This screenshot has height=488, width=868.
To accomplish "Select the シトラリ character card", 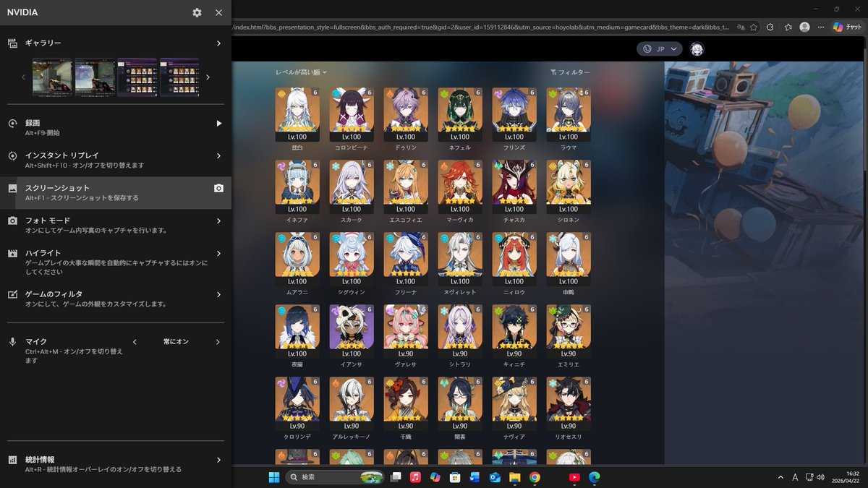I will pyautogui.click(x=460, y=333).
